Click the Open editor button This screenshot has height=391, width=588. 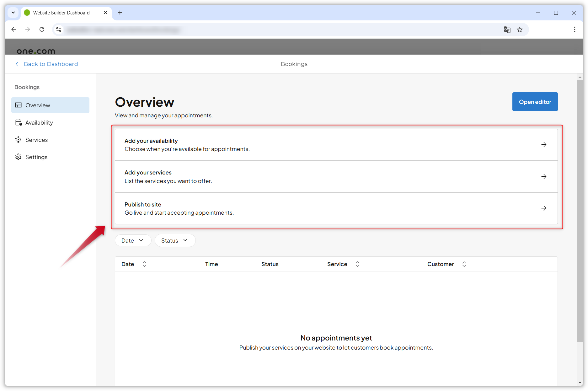tap(535, 102)
